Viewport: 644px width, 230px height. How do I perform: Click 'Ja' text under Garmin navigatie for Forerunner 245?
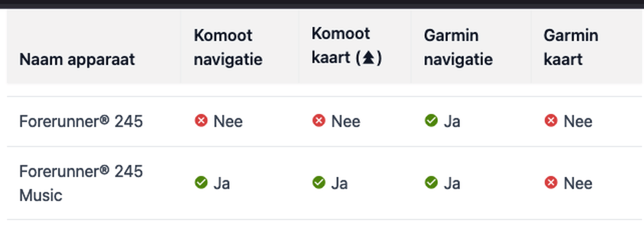(452, 121)
